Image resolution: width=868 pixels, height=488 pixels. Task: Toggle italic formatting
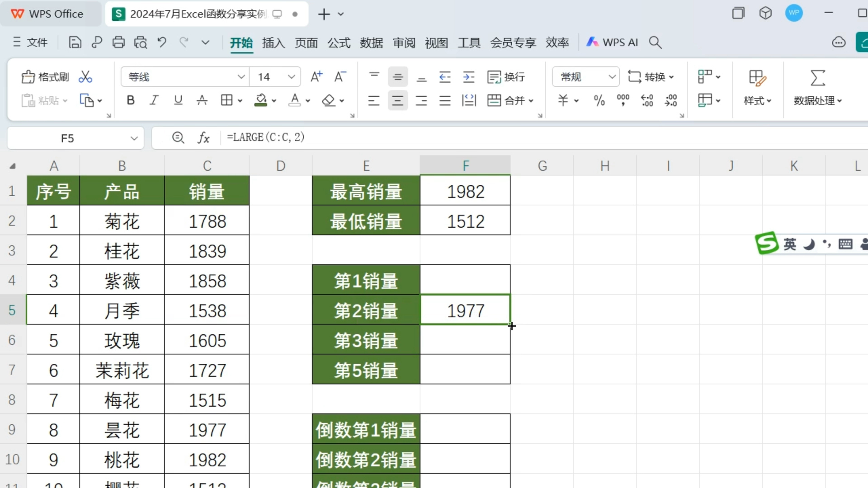(154, 100)
